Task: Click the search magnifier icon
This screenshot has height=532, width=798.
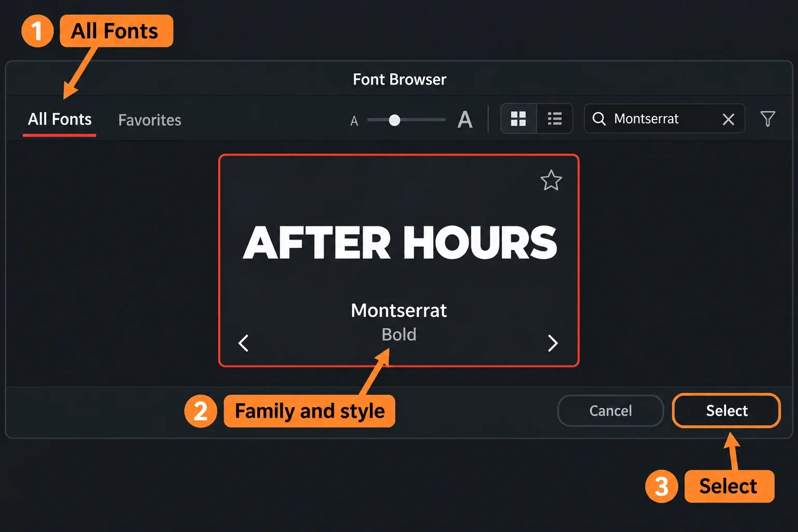Action: click(599, 119)
